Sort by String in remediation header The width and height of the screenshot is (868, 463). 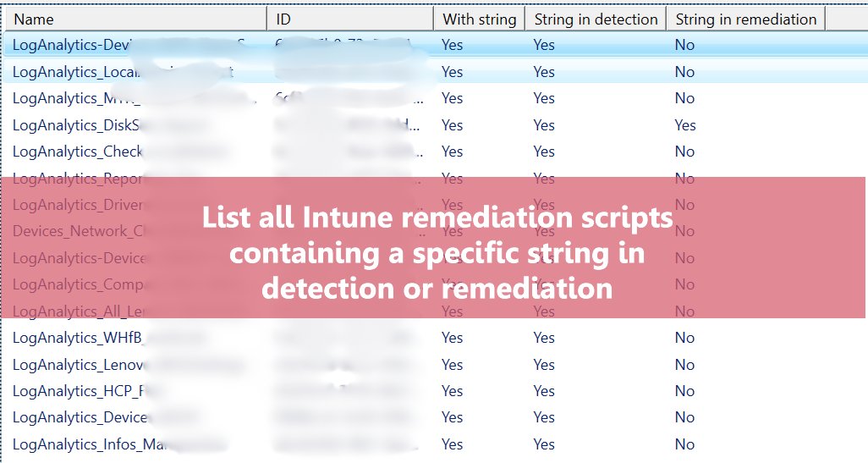[x=745, y=19]
